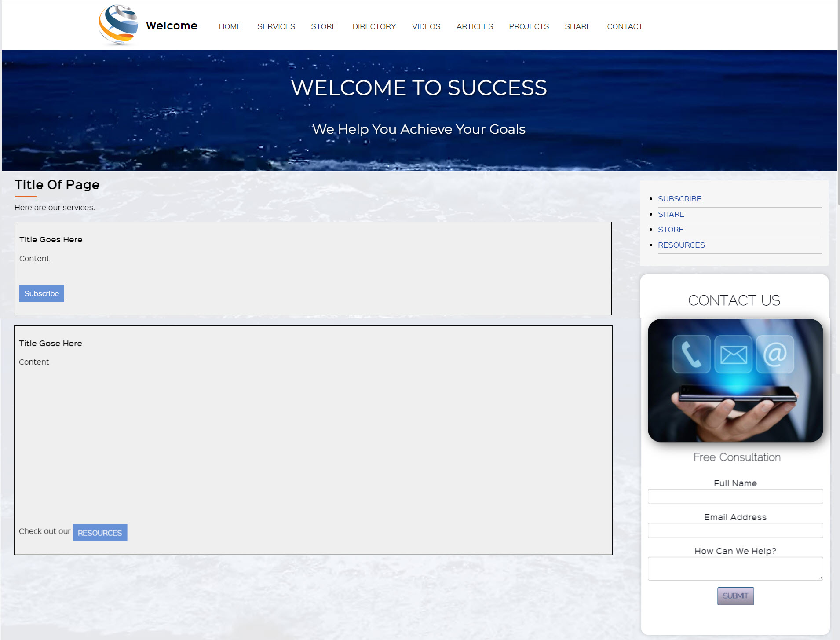
Task: Click the Title Gose Here heading
Action: point(51,344)
